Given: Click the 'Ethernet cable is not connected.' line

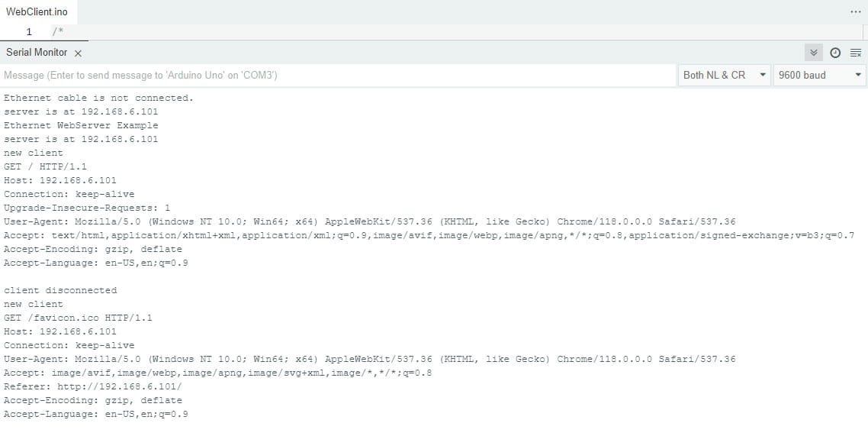Looking at the screenshot, I should point(98,98).
